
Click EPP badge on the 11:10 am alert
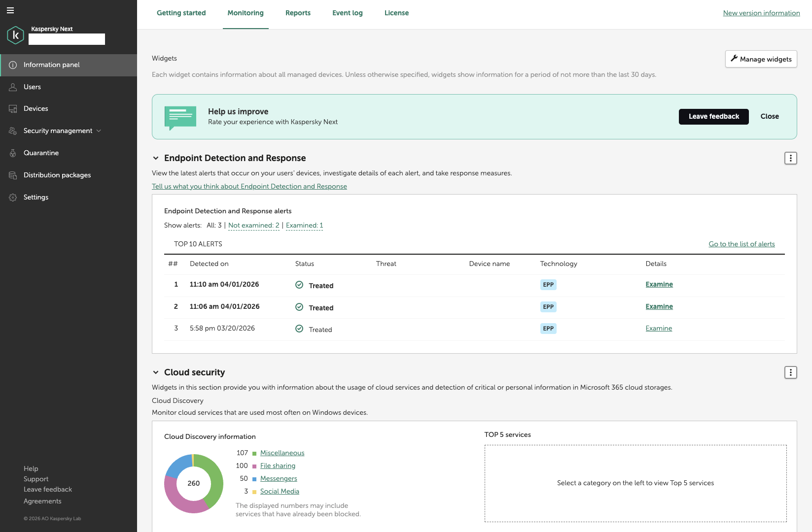click(548, 285)
